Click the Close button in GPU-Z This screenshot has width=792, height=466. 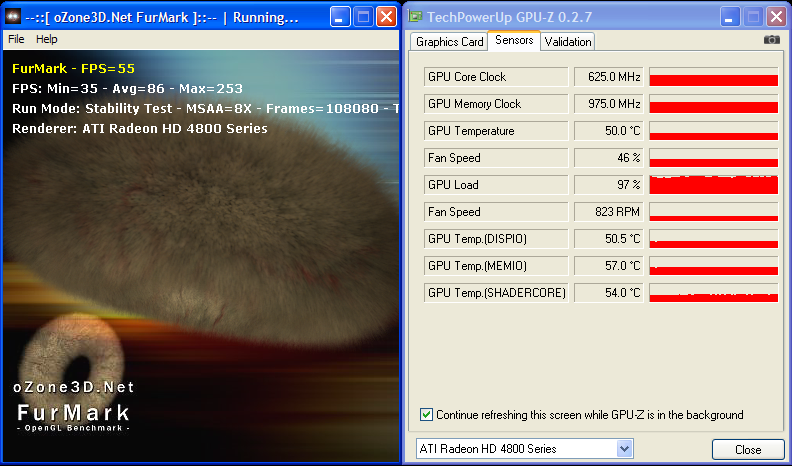(x=748, y=449)
